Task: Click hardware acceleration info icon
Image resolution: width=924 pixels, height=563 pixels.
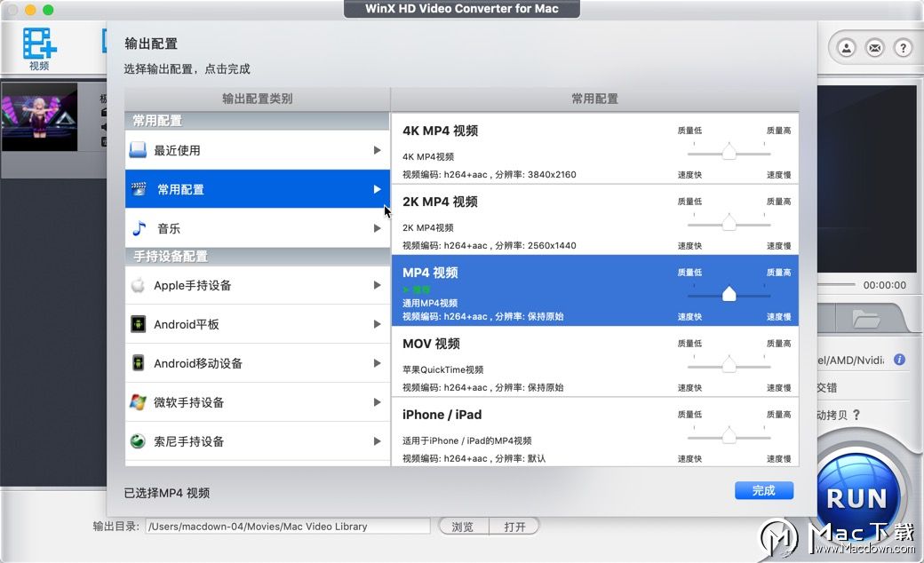Action: tap(899, 360)
